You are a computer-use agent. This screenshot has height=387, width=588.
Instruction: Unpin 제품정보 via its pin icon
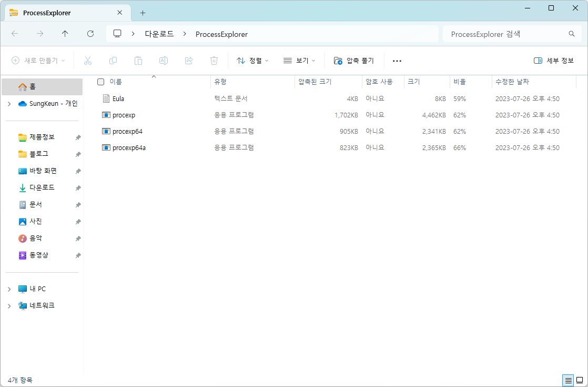coord(78,137)
